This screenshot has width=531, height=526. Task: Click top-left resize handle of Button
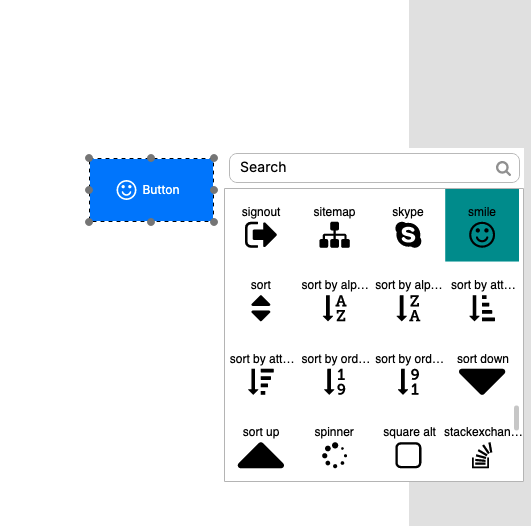pos(89,158)
